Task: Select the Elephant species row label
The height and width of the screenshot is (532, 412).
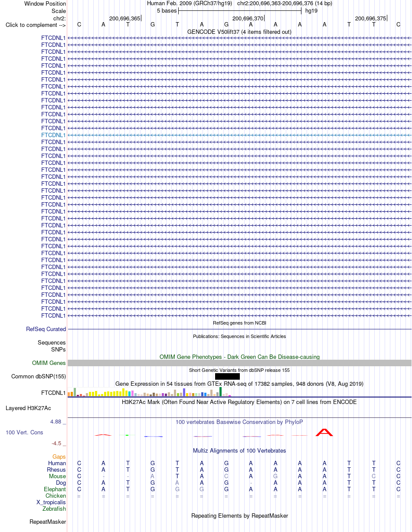Action: point(55,489)
